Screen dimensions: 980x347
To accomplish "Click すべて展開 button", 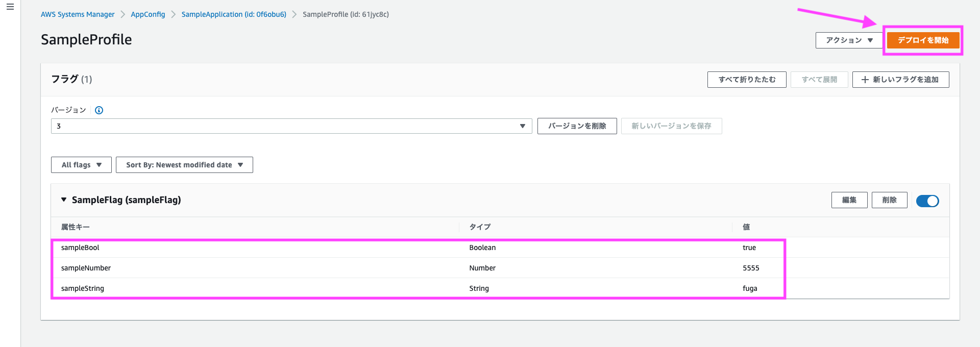I will tap(819, 80).
